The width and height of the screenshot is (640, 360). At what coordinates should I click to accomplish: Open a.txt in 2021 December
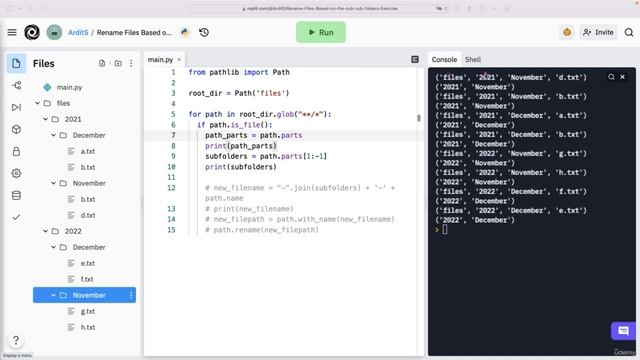87,151
